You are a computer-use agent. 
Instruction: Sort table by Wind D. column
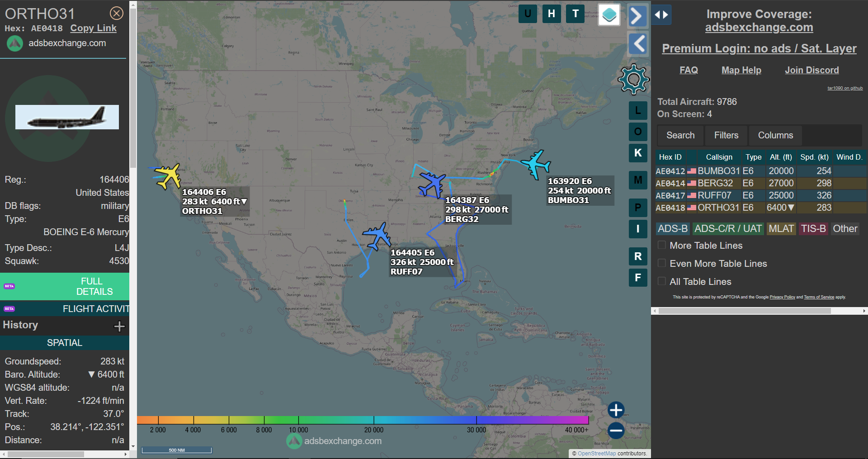coord(849,157)
